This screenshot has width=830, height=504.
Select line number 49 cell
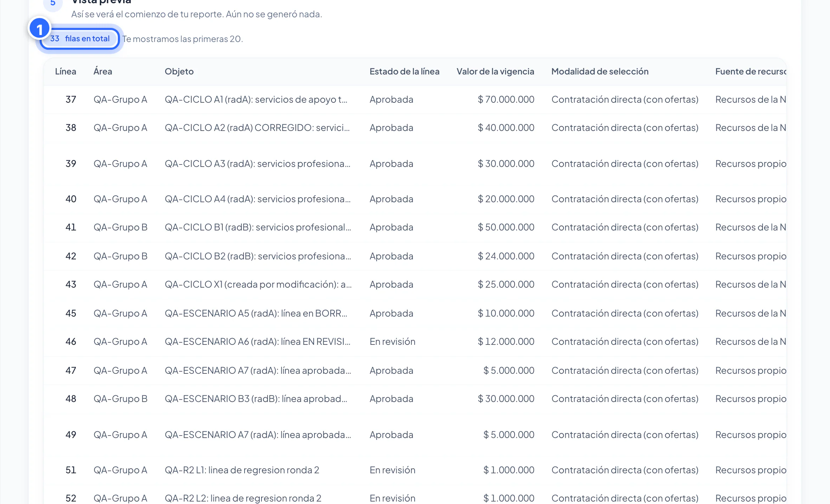click(x=71, y=435)
